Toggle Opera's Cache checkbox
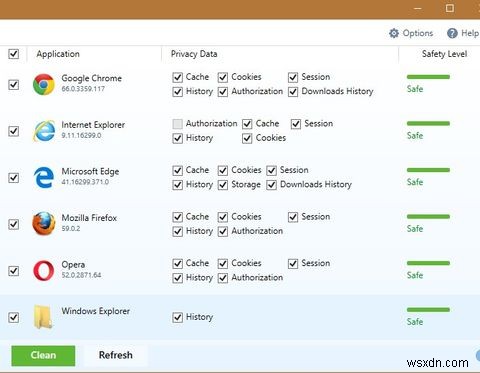480x373 pixels. (x=178, y=264)
